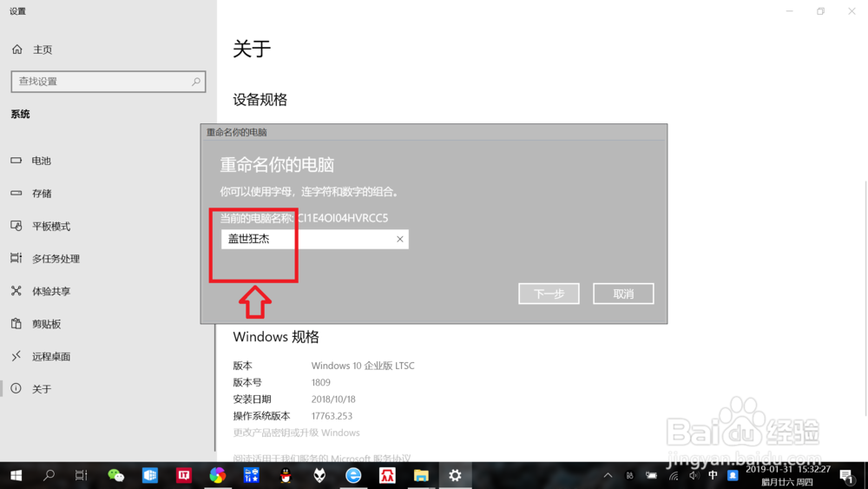Launch Internet Explorer from taskbar

[353, 475]
